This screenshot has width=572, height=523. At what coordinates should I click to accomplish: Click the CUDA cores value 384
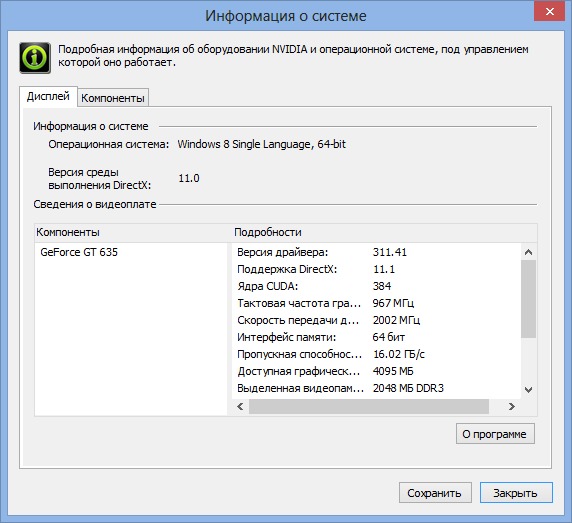click(x=382, y=286)
